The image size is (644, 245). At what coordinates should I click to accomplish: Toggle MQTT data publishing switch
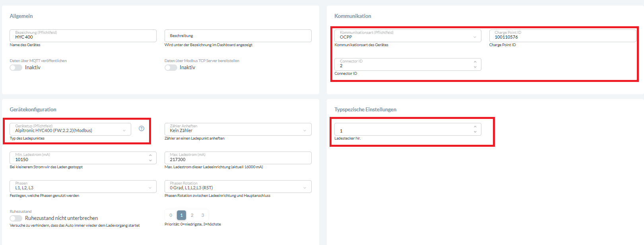(16, 68)
